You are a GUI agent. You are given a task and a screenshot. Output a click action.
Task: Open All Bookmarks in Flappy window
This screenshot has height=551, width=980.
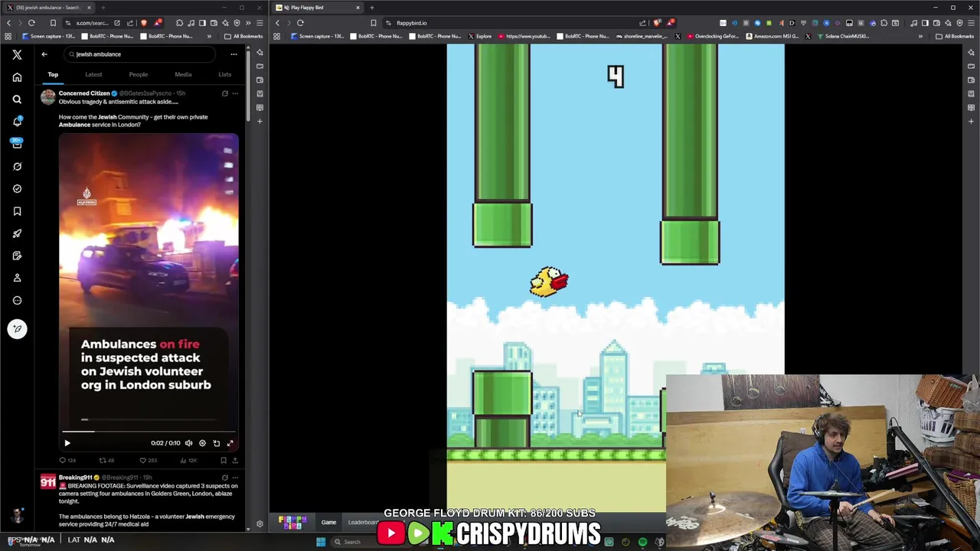pos(955,36)
